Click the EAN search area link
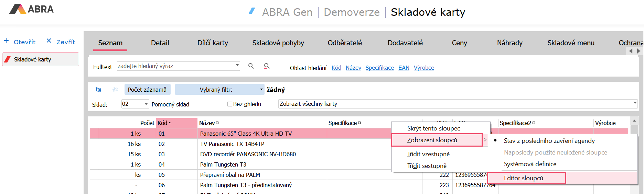 coord(404,68)
